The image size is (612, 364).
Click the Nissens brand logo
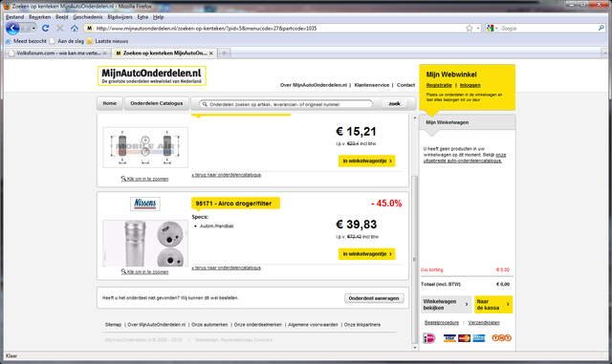[145, 203]
